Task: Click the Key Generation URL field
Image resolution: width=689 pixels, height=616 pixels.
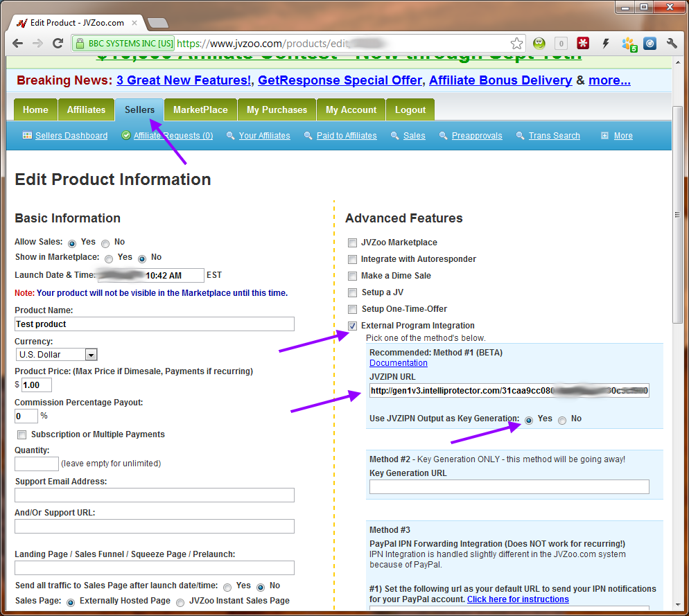Action: (509, 486)
